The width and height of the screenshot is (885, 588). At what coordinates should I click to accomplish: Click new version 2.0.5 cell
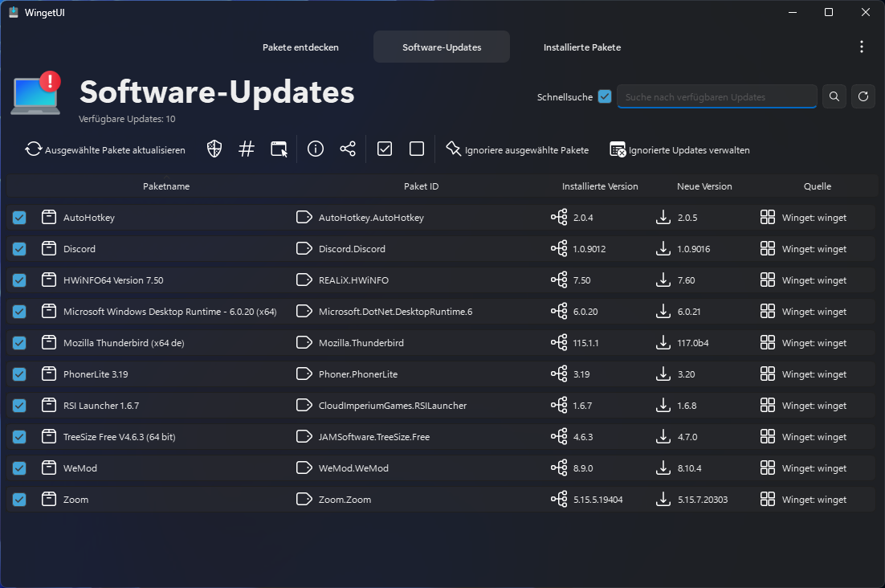point(687,217)
